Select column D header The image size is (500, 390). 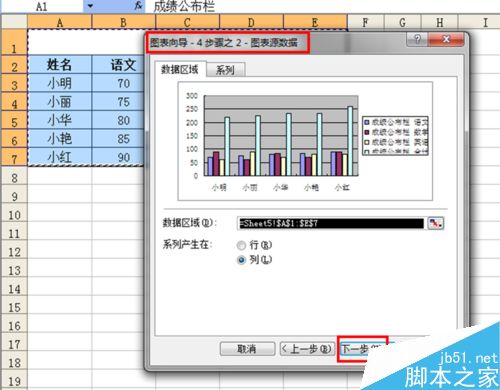click(251, 22)
